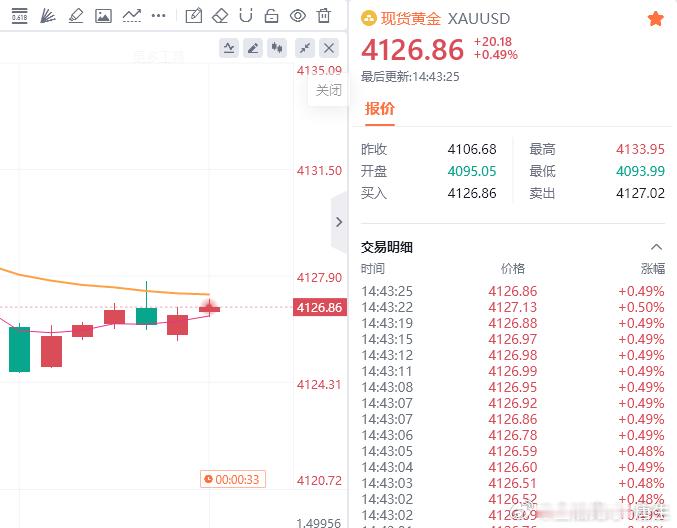This screenshot has height=528, width=677.
Task: Toggle drawings visibility with the eye icon
Action: point(298,16)
